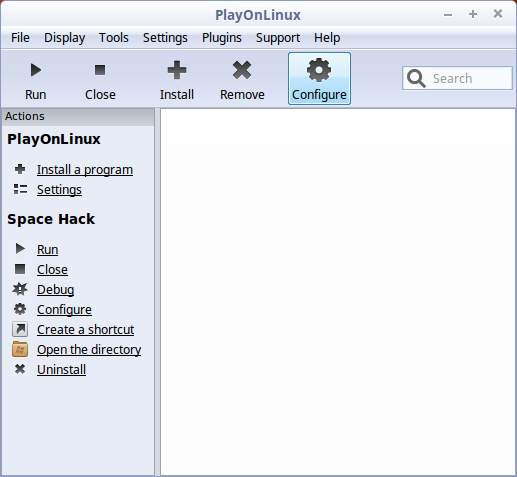Click the Configure toolbar gear icon

(319, 70)
